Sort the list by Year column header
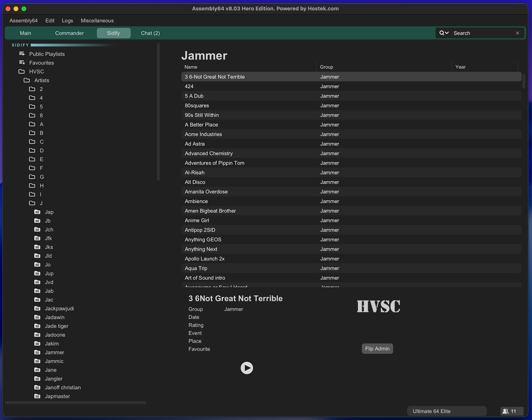The image size is (532, 420). click(x=460, y=67)
